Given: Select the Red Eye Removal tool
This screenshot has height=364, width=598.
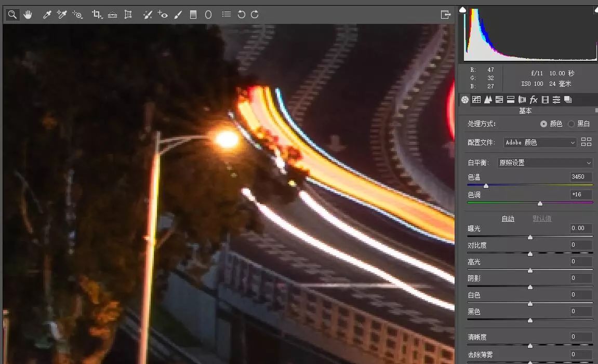Looking at the screenshot, I should [x=163, y=15].
